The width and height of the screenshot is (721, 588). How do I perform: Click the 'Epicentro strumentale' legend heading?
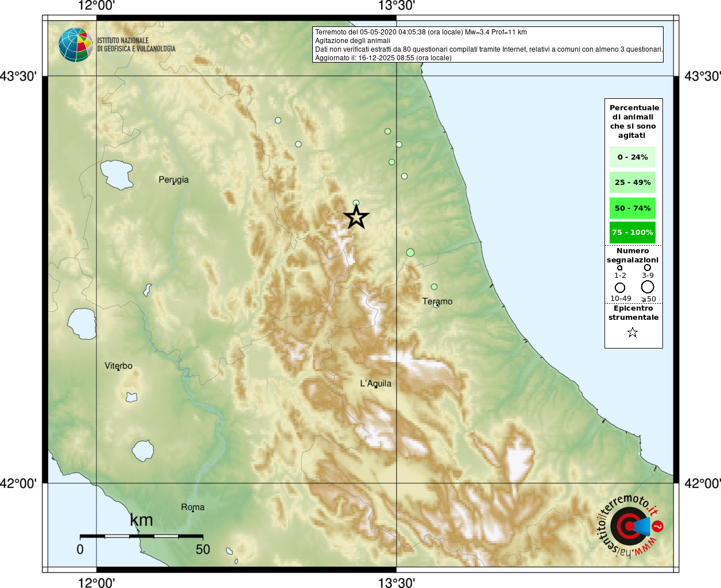[x=633, y=313]
